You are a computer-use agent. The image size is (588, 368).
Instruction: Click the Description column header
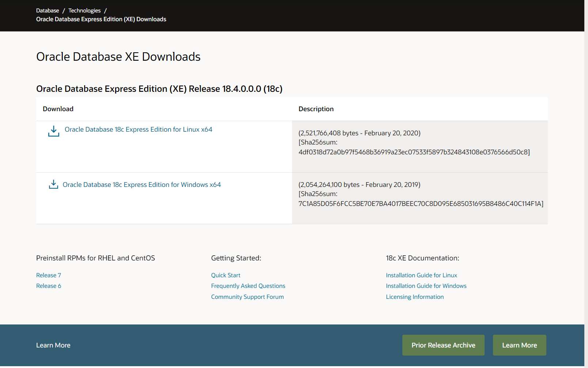click(x=316, y=109)
